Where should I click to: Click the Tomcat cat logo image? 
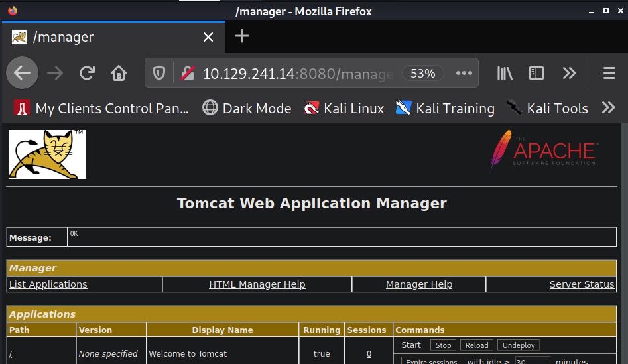pos(47,154)
